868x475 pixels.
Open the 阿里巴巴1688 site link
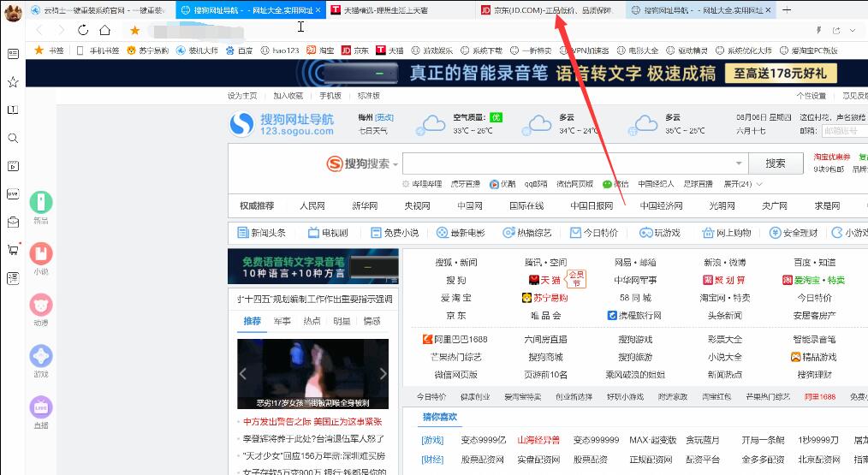click(x=455, y=340)
